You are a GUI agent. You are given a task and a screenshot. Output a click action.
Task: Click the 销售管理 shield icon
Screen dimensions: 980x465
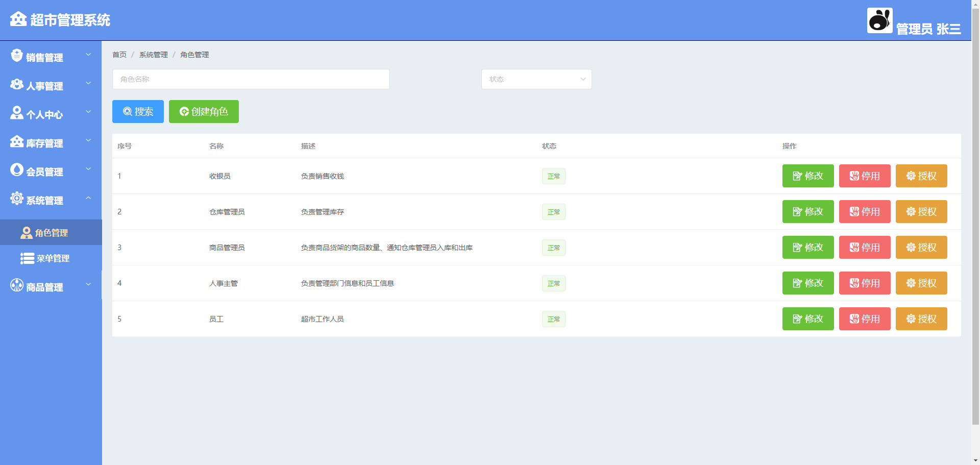point(17,55)
